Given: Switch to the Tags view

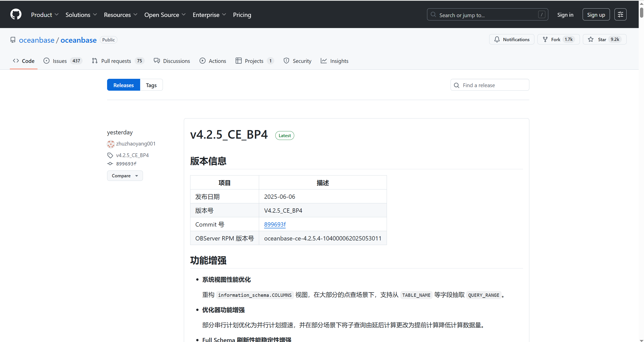Looking at the screenshot, I should [151, 85].
